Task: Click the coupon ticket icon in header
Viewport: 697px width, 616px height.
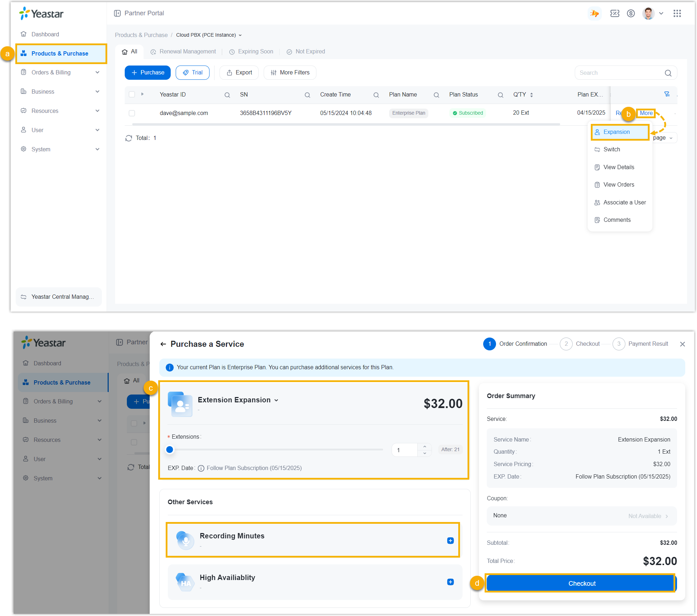Action: pos(615,14)
